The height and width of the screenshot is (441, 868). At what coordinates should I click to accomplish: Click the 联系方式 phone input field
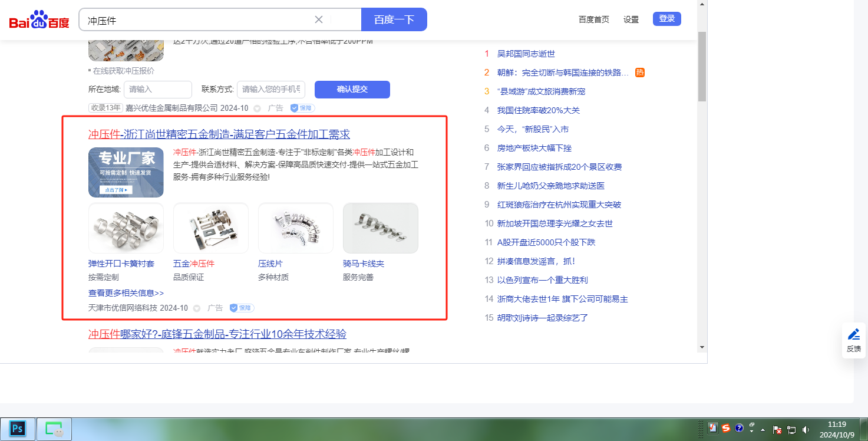pos(271,90)
